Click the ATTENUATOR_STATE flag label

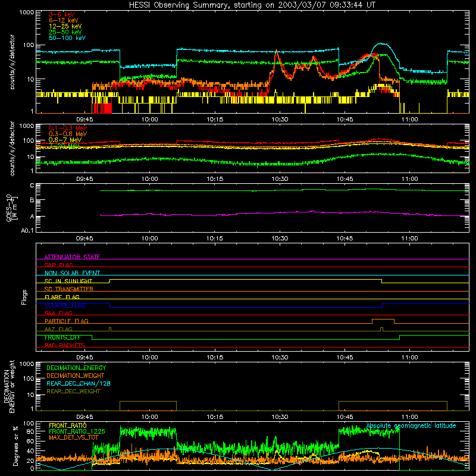coord(72,257)
